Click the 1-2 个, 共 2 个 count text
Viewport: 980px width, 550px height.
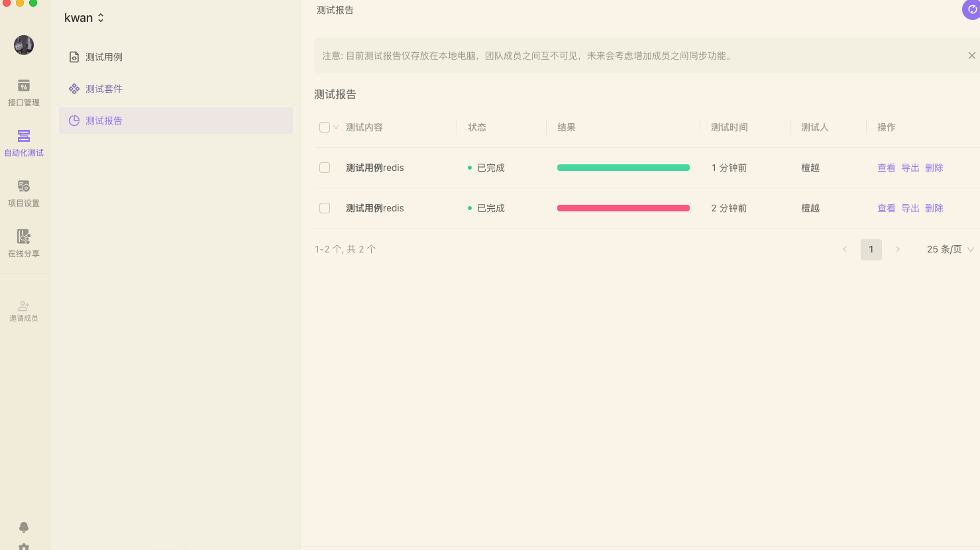point(345,249)
